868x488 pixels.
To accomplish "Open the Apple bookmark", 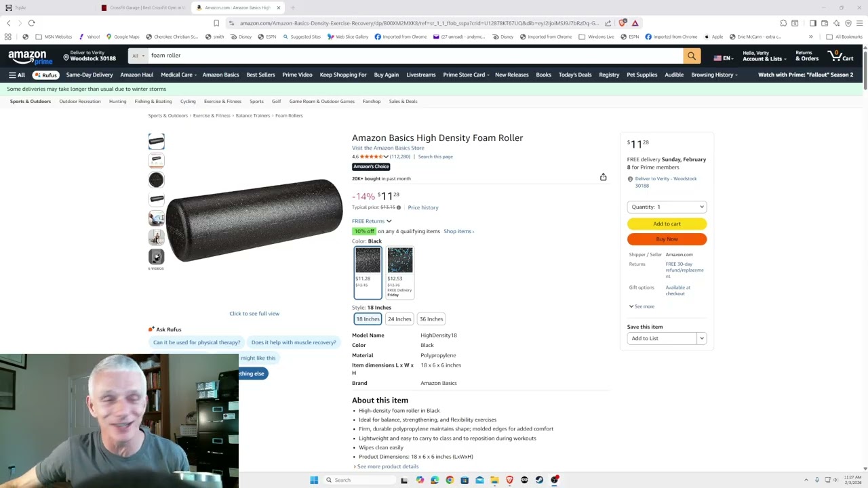I will 714,37.
